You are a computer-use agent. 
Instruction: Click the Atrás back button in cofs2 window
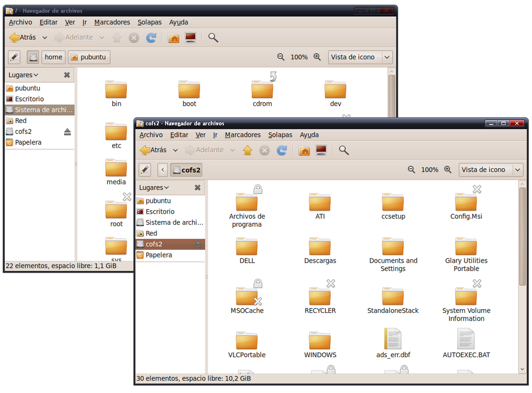(153, 150)
